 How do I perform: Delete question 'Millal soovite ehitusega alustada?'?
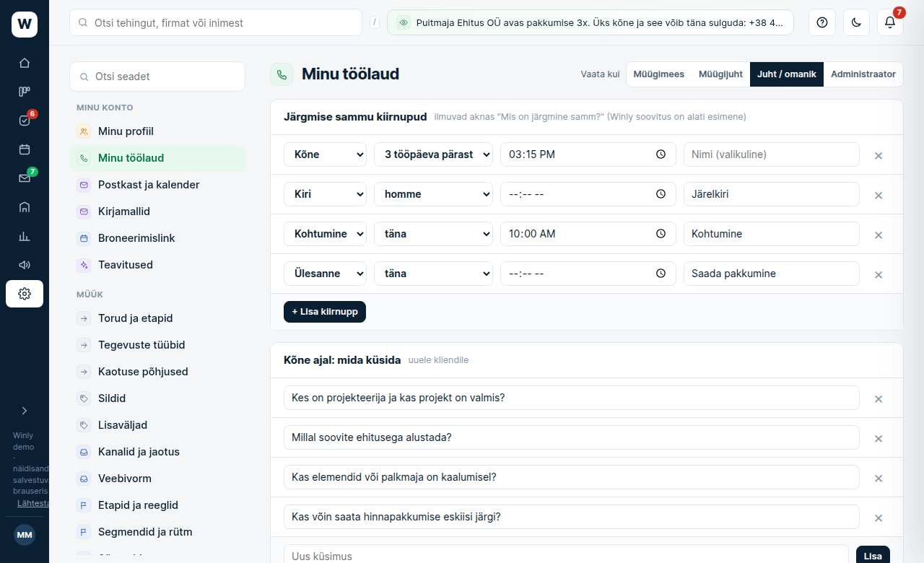point(879,438)
